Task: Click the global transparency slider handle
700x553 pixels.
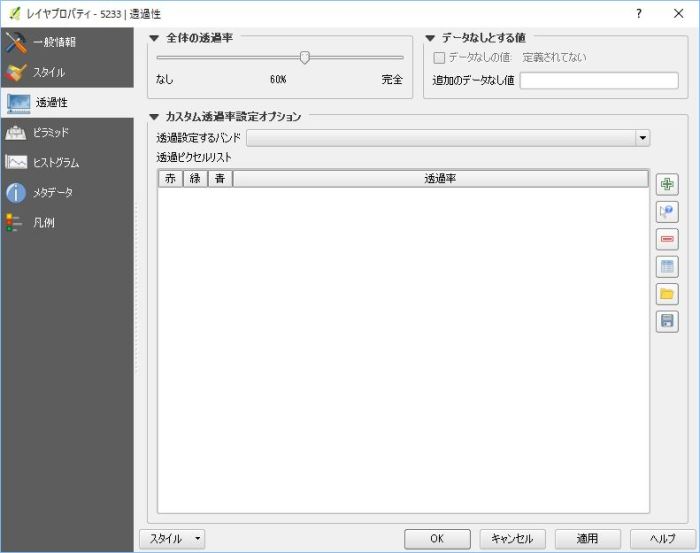Action: click(305, 58)
